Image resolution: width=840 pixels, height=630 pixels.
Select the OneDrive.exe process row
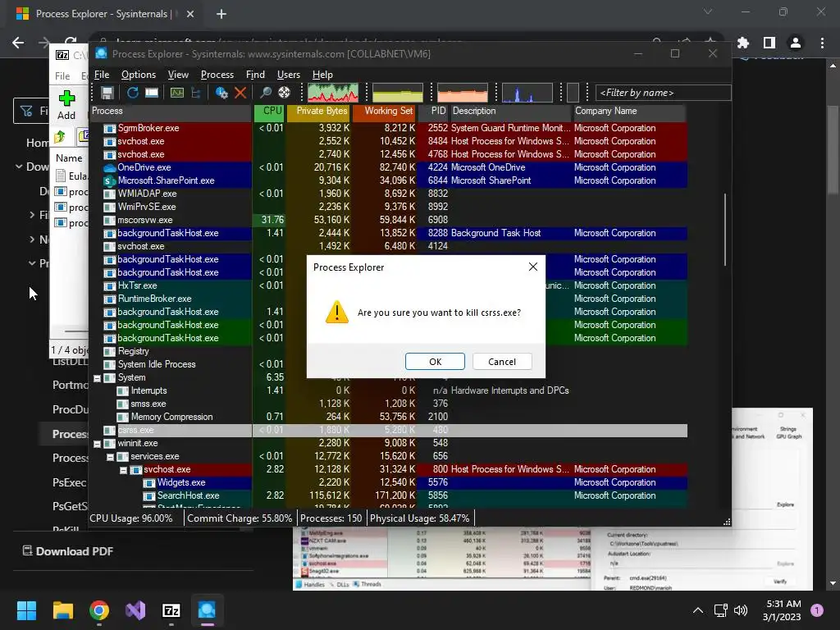(389, 167)
